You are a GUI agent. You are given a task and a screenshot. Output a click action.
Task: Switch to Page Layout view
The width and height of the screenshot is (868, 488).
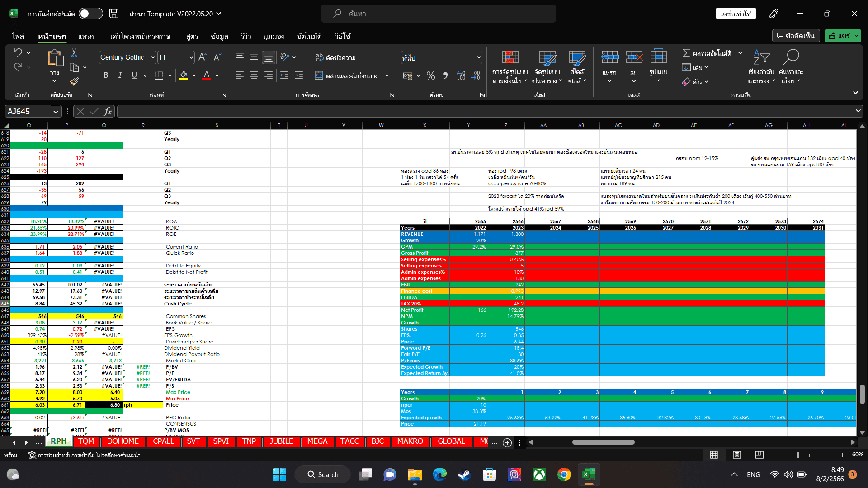click(x=737, y=455)
